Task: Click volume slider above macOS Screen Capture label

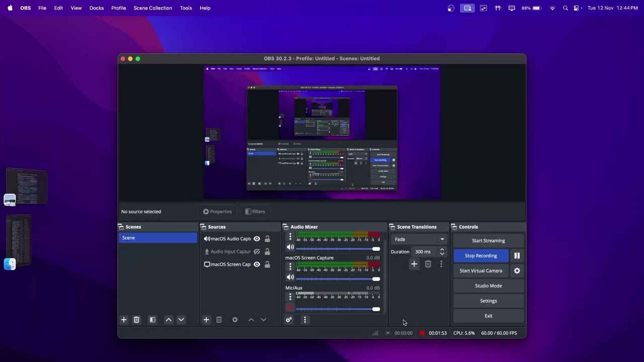Action: [x=338, y=249]
